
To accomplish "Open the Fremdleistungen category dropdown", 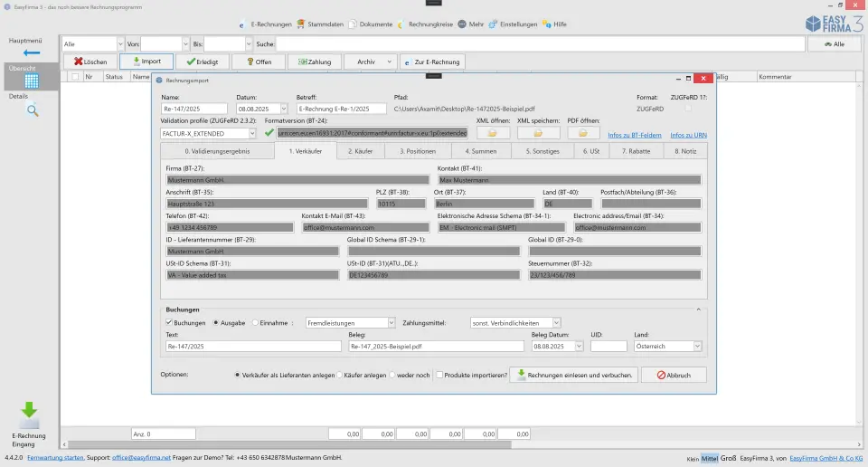I will click(391, 322).
